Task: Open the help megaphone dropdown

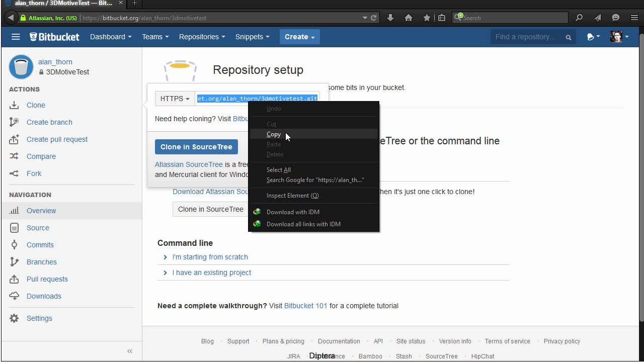Action: 594,37
